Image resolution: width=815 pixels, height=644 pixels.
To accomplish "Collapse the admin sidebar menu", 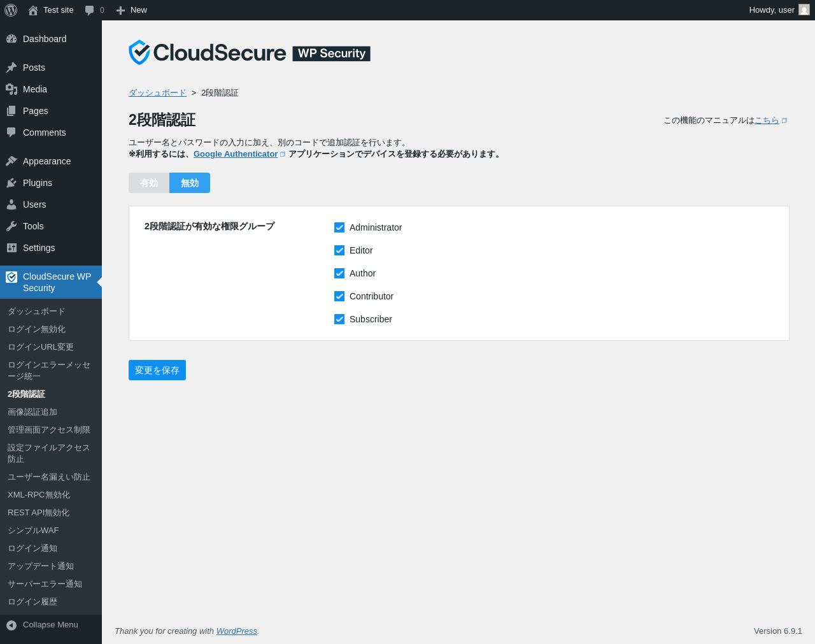I will [x=42, y=625].
